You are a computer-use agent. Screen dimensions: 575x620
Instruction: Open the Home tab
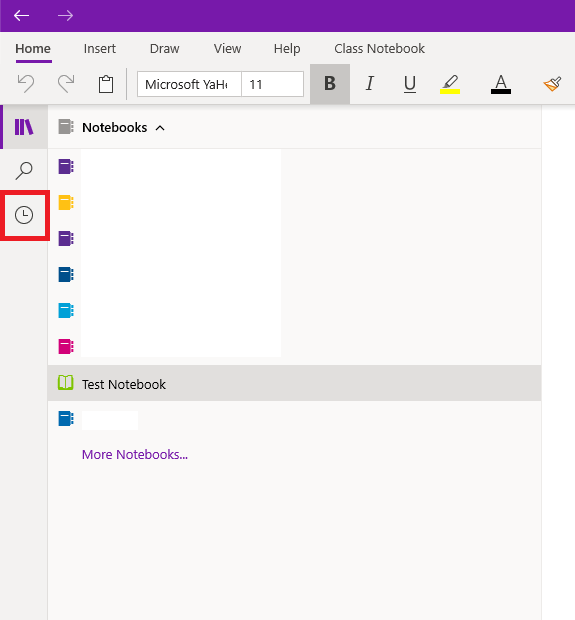pyautogui.click(x=33, y=49)
